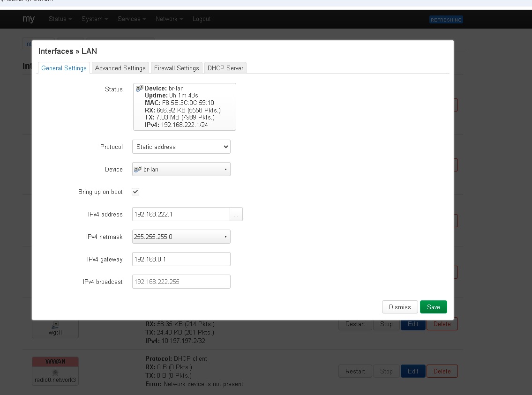Click into the IPv4 gateway field
The height and width of the screenshot is (395, 532).
click(181, 259)
